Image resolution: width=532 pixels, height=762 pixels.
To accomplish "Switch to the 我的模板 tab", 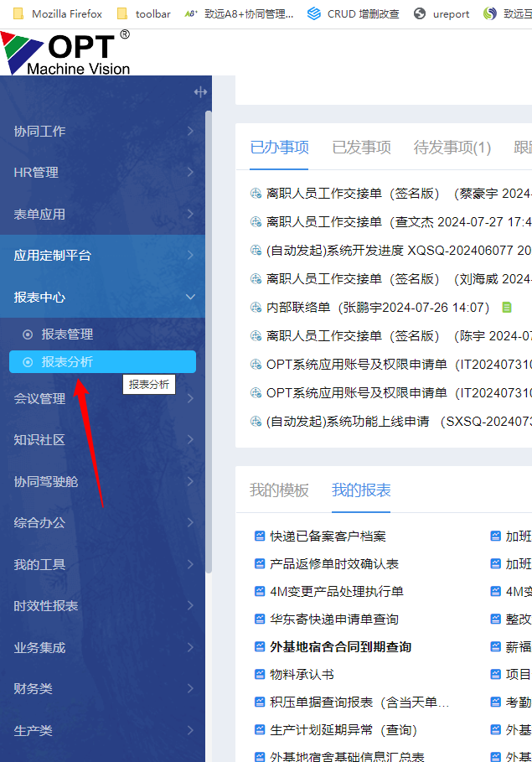I will coord(279,490).
